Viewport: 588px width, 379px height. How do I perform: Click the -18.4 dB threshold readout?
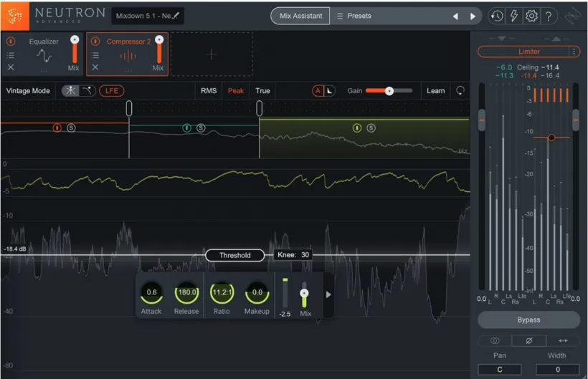tap(15, 249)
